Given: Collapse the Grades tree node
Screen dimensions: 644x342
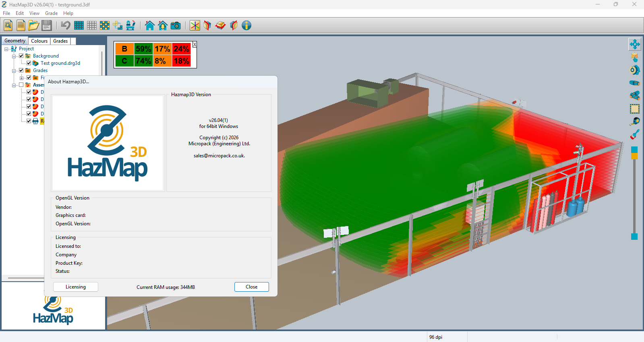Looking at the screenshot, I should 14,70.
